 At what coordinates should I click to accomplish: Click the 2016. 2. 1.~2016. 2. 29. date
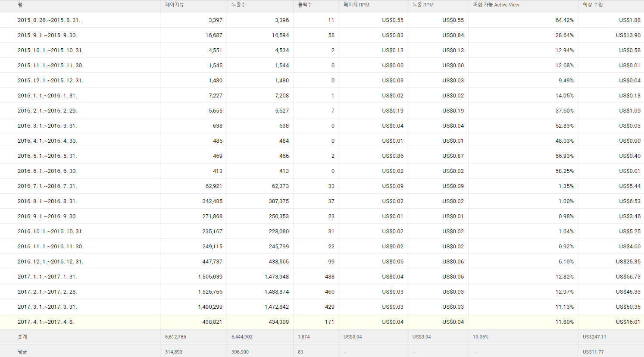47,111
